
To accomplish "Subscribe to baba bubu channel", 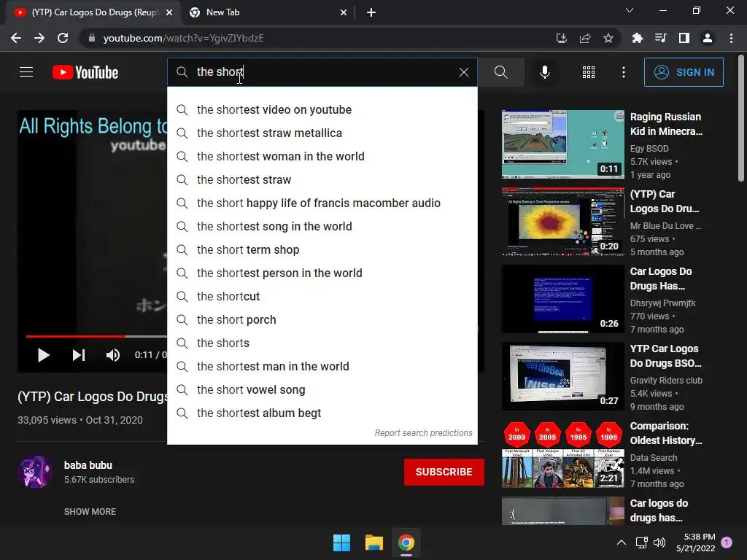I will pyautogui.click(x=444, y=472).
